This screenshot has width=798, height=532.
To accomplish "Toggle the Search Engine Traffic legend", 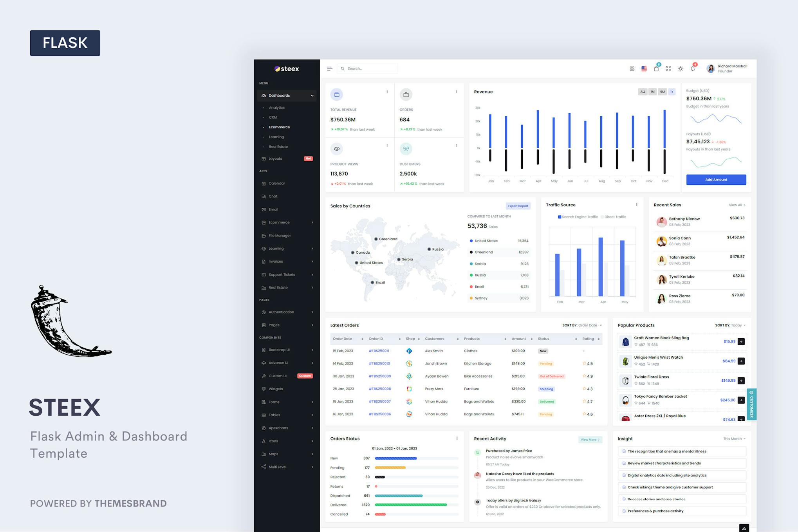I will 578,217.
